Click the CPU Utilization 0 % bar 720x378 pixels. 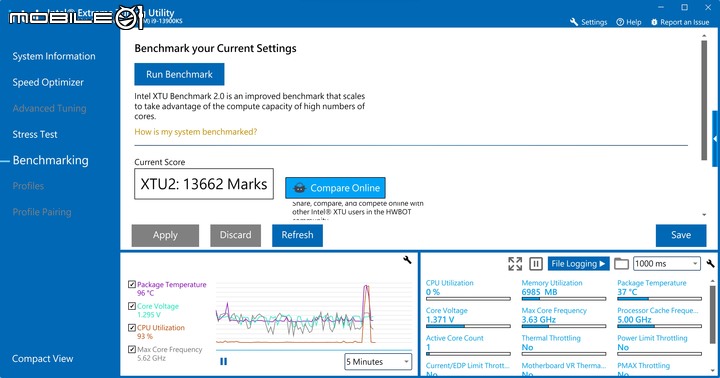(x=468, y=299)
